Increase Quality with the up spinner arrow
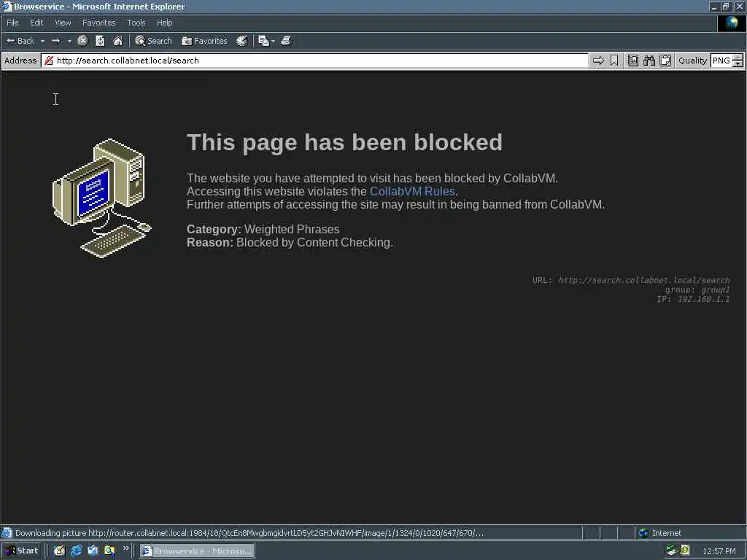Image resolution: width=747 pixels, height=560 pixels. coord(738,57)
